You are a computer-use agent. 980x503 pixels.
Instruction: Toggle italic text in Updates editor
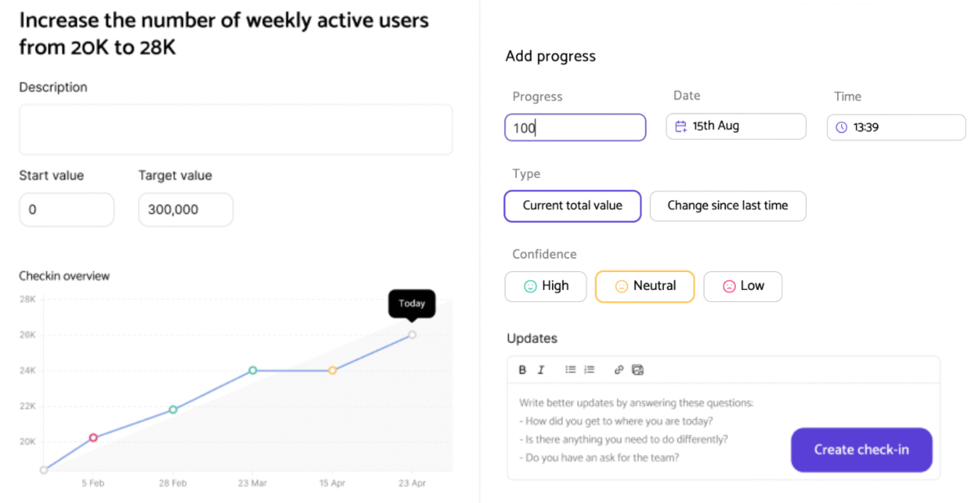(541, 370)
